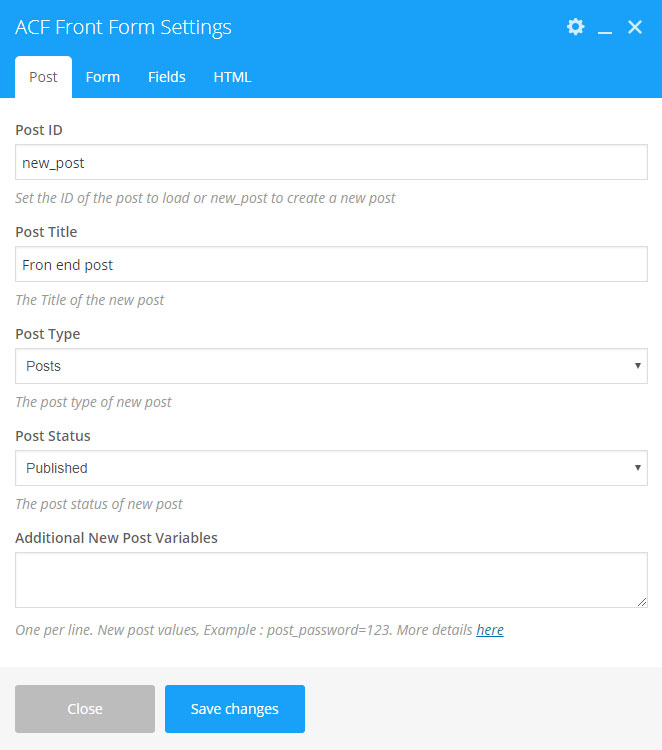Switch to the Fields tab
The width and height of the screenshot is (662, 750).
167,77
